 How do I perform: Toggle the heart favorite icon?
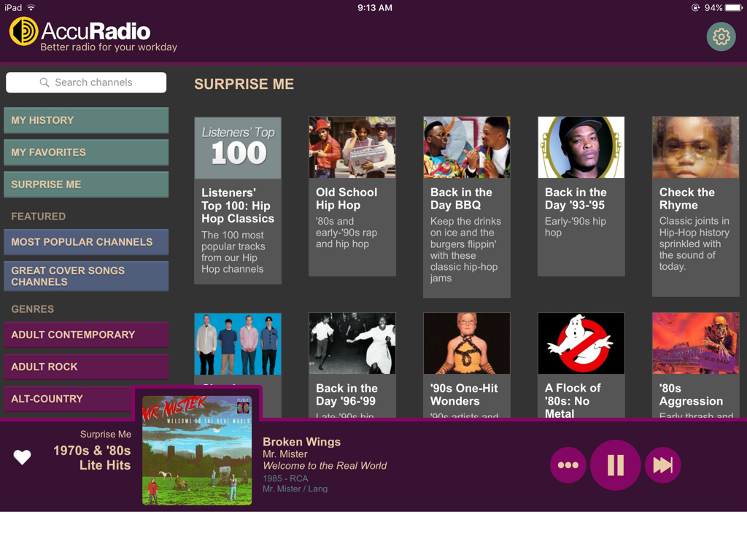(x=22, y=457)
